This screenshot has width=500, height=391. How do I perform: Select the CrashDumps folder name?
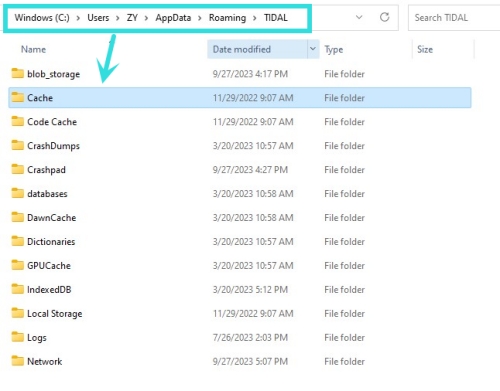[53, 146]
